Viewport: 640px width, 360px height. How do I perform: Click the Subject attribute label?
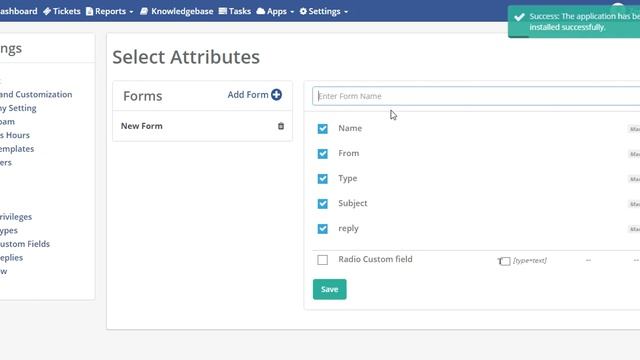pos(353,203)
